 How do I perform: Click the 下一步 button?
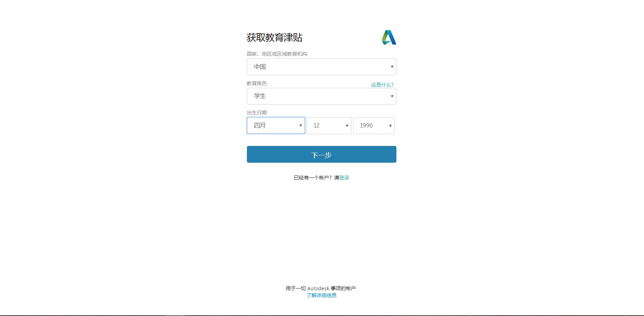coord(321,154)
